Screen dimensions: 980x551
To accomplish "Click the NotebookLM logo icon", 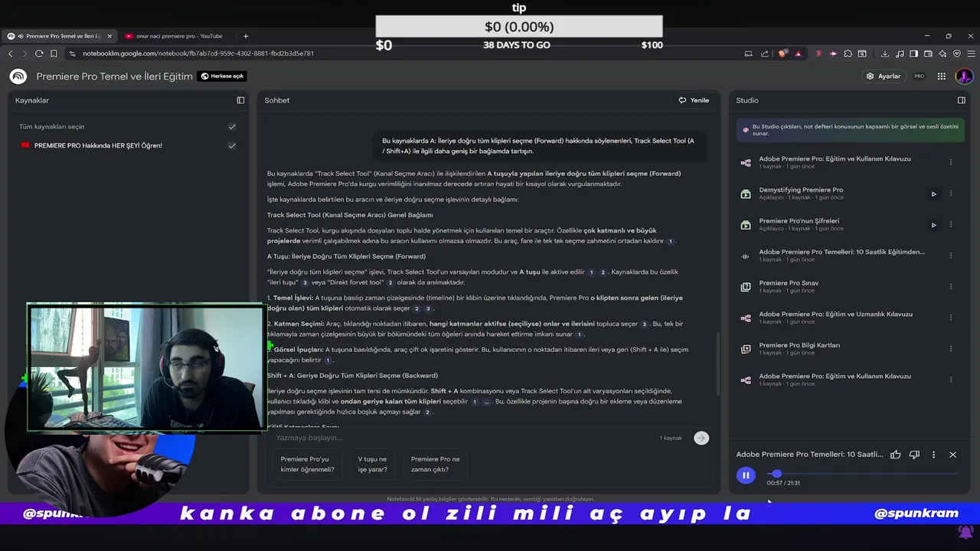I will click(x=18, y=77).
